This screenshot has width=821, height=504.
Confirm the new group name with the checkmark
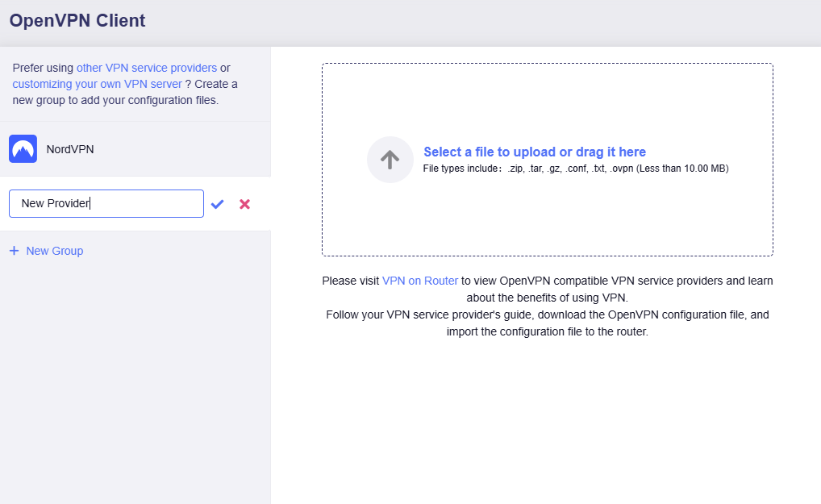pos(217,204)
